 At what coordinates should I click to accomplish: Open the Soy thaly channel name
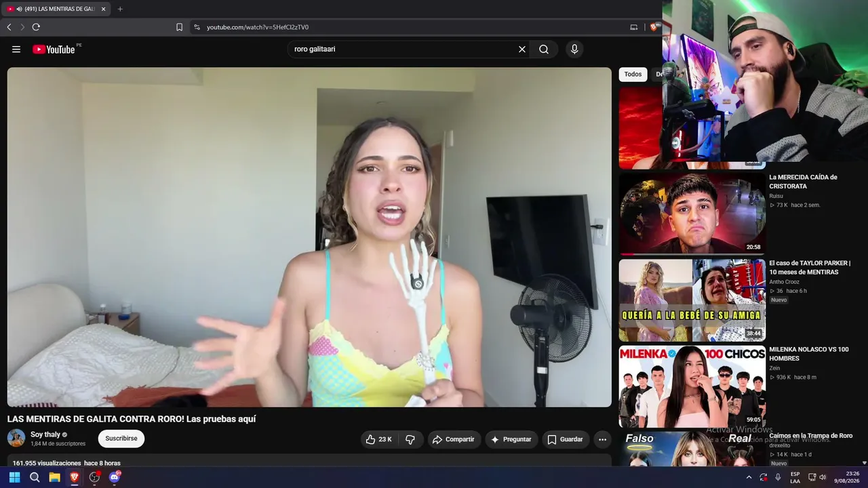[x=45, y=434]
